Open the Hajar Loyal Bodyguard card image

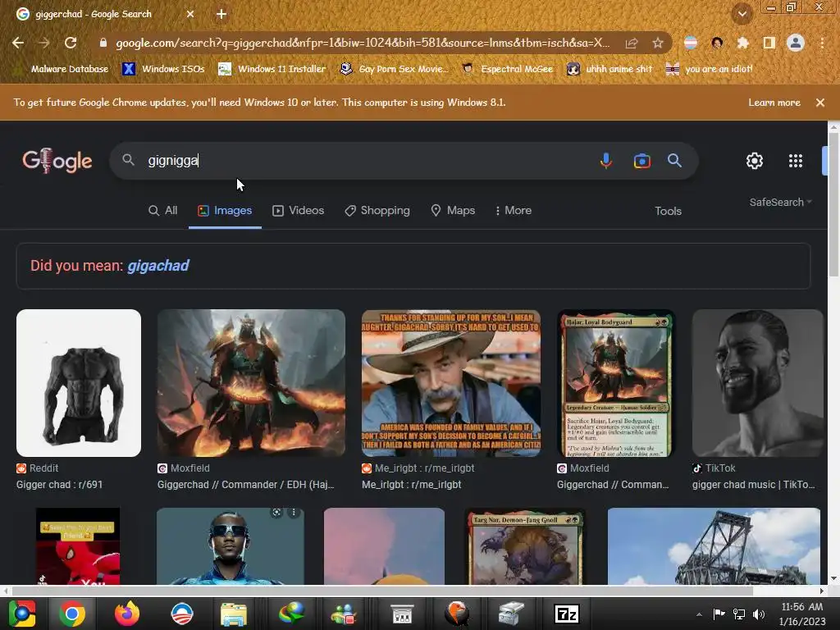click(x=616, y=383)
